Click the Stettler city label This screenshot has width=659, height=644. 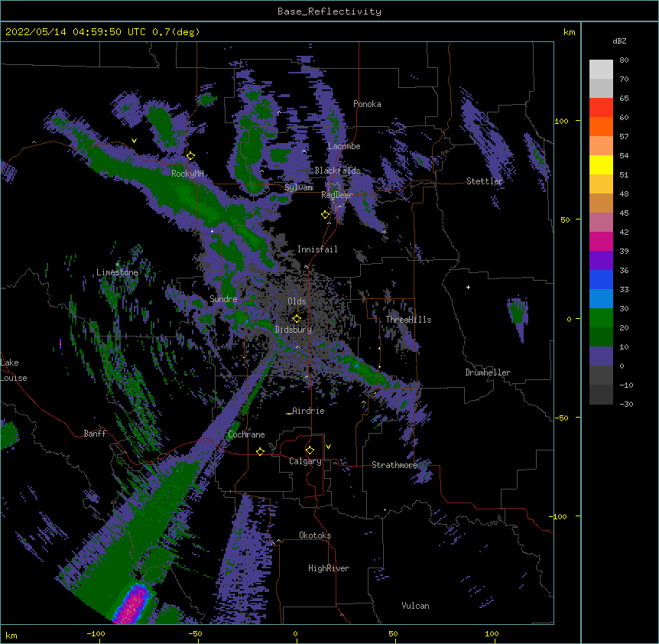[485, 181]
